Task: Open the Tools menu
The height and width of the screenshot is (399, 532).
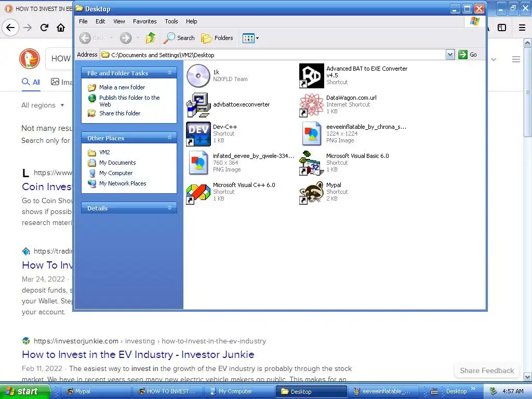Action: tap(171, 21)
